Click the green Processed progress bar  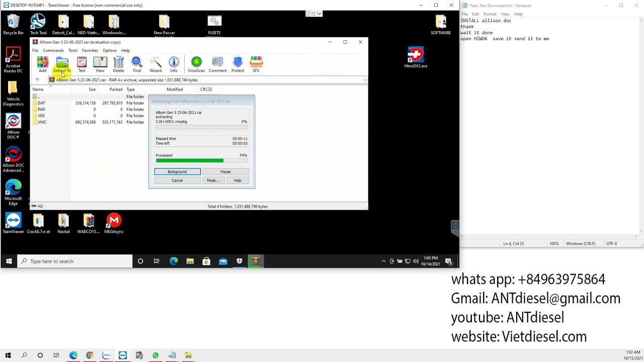201,161
